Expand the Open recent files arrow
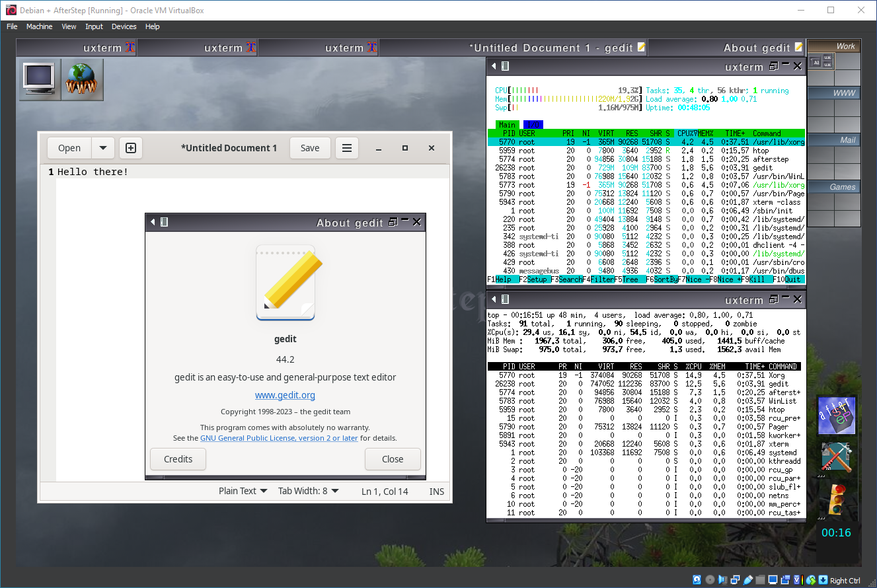 tap(103, 149)
